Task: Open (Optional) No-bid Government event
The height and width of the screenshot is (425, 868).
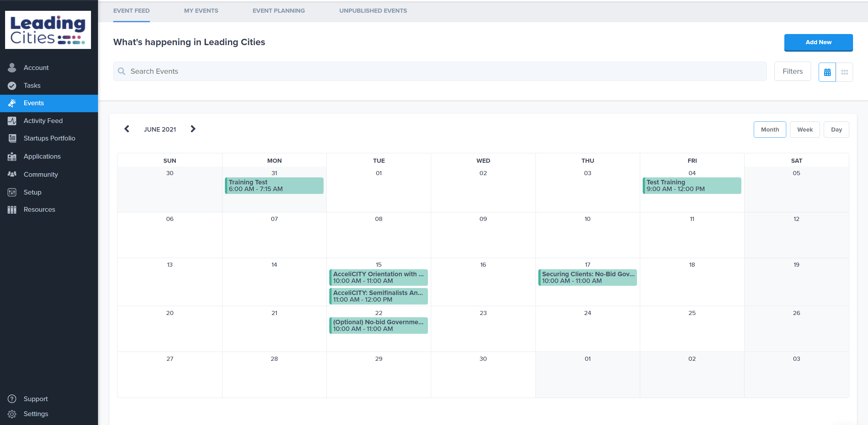Action: (x=378, y=326)
